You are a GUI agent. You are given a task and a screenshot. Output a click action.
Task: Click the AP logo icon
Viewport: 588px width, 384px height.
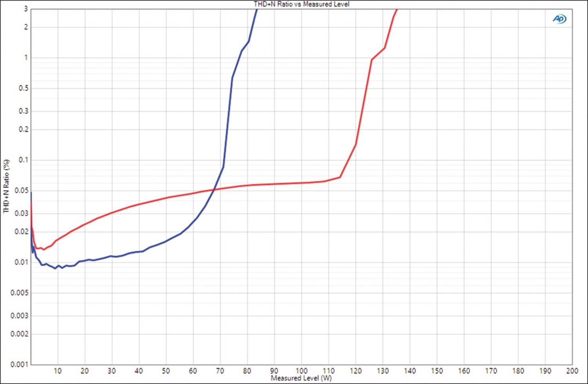tap(559, 19)
